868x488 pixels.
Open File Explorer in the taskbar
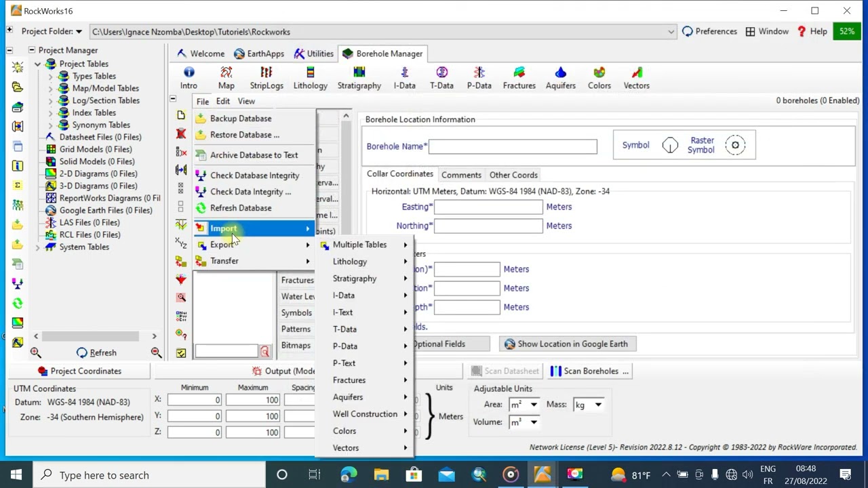[381, 474]
